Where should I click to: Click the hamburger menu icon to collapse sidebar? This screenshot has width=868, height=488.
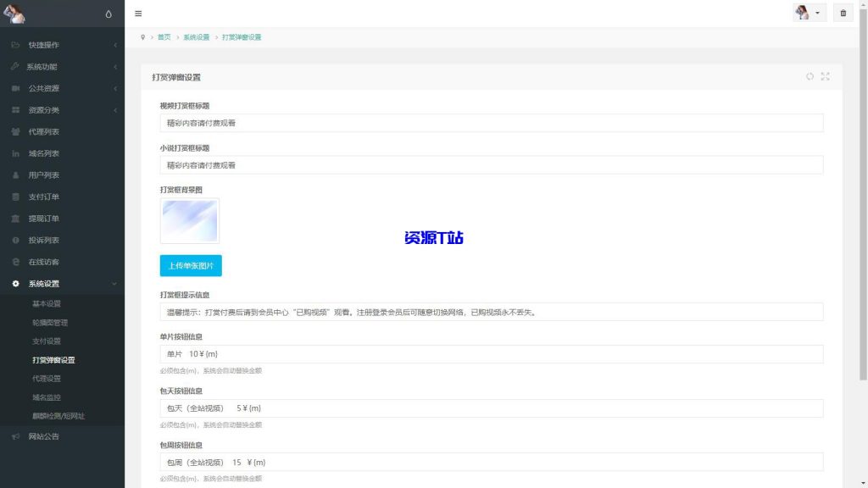click(138, 14)
